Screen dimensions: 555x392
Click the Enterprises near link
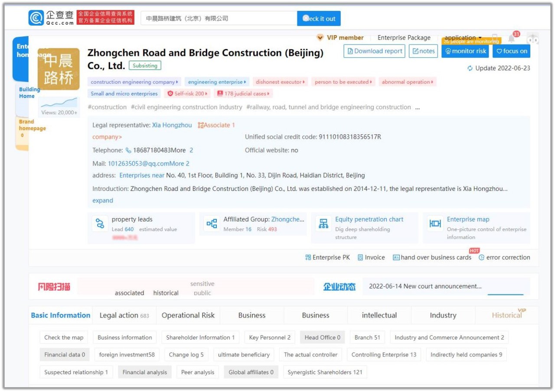[x=142, y=176]
